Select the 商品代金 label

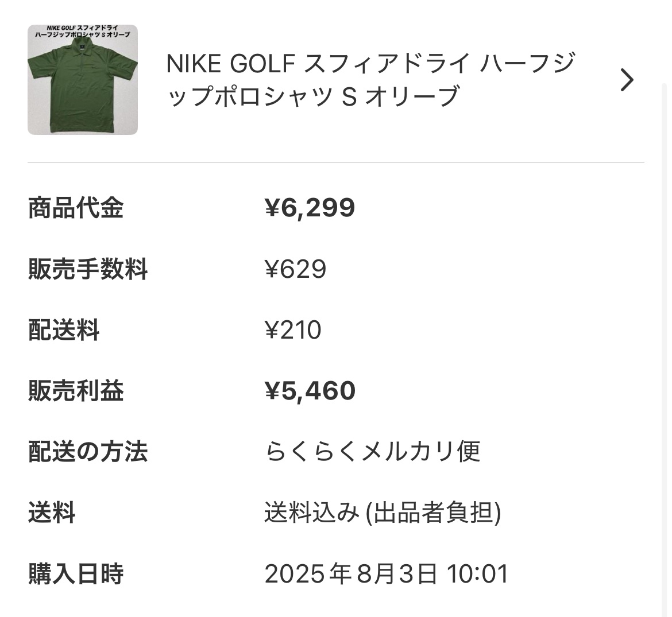(x=76, y=208)
